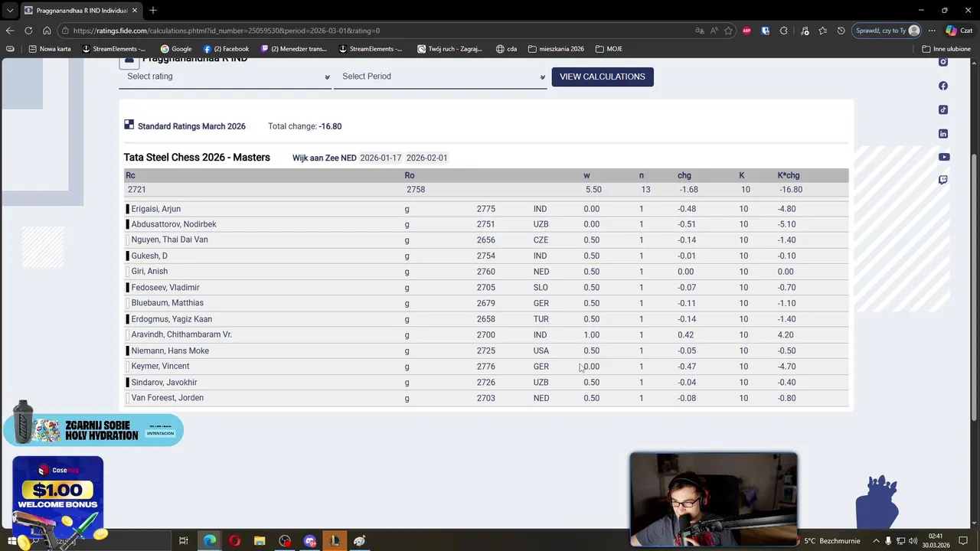Open the Nowa karta bookmark
The height and width of the screenshot is (551, 980).
[50, 49]
